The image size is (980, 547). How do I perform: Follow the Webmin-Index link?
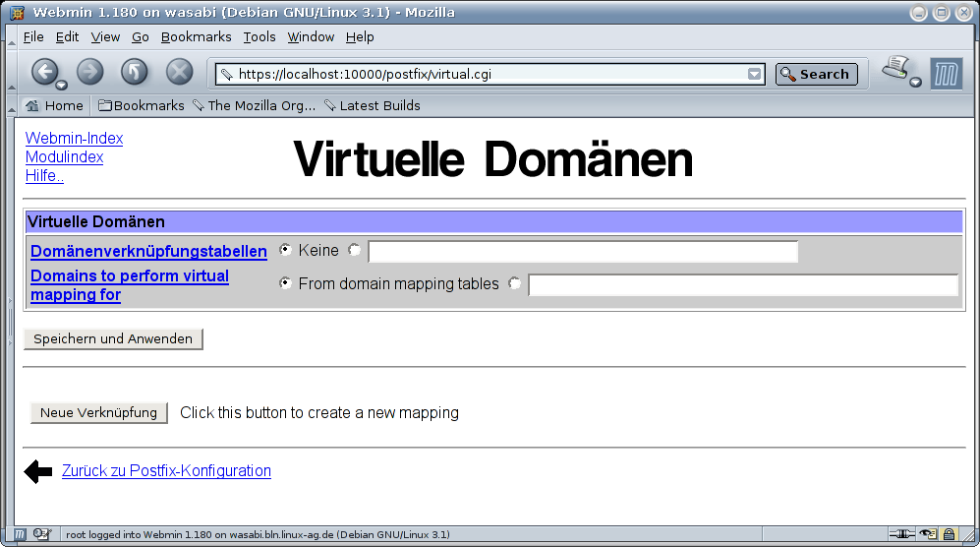(x=74, y=139)
